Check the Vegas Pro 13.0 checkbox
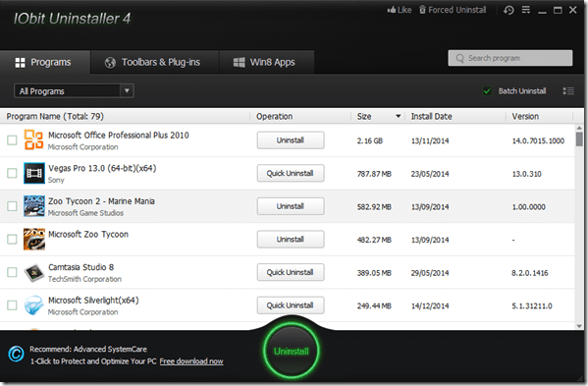 12,173
